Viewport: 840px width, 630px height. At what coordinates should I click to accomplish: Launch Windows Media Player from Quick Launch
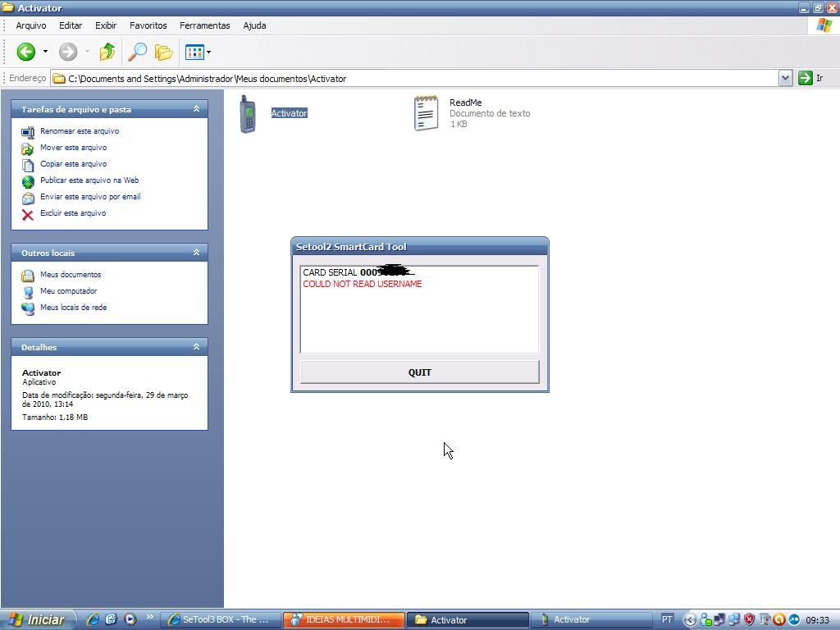click(130, 619)
